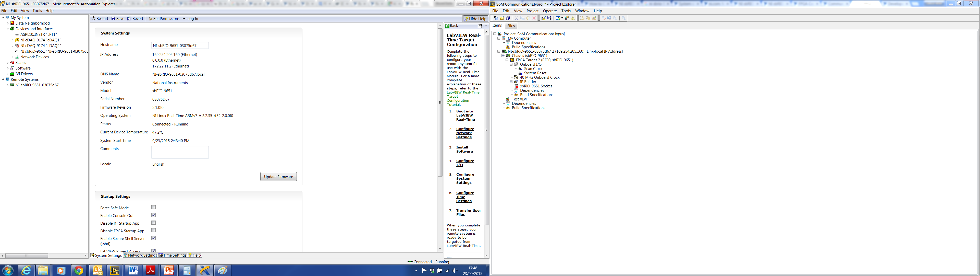Select ASRL10::INSTR "LPT1" device
Image resolution: width=980 pixels, height=276 pixels.
[x=39, y=34]
